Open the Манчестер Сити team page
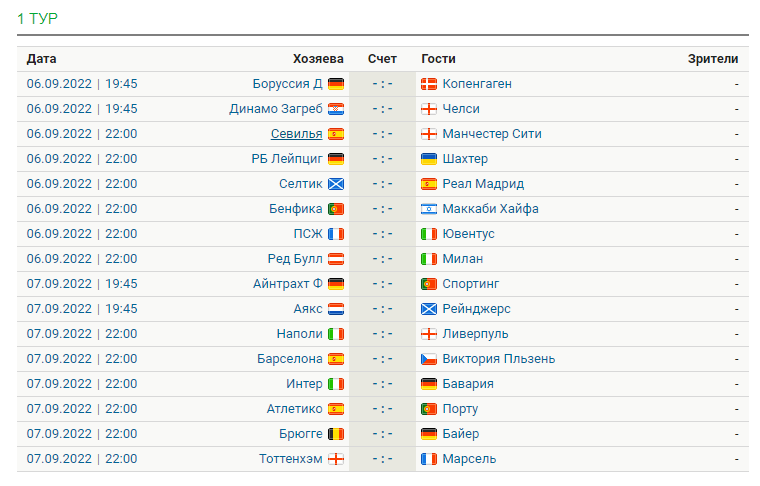The height and width of the screenshot is (486, 760). click(491, 134)
